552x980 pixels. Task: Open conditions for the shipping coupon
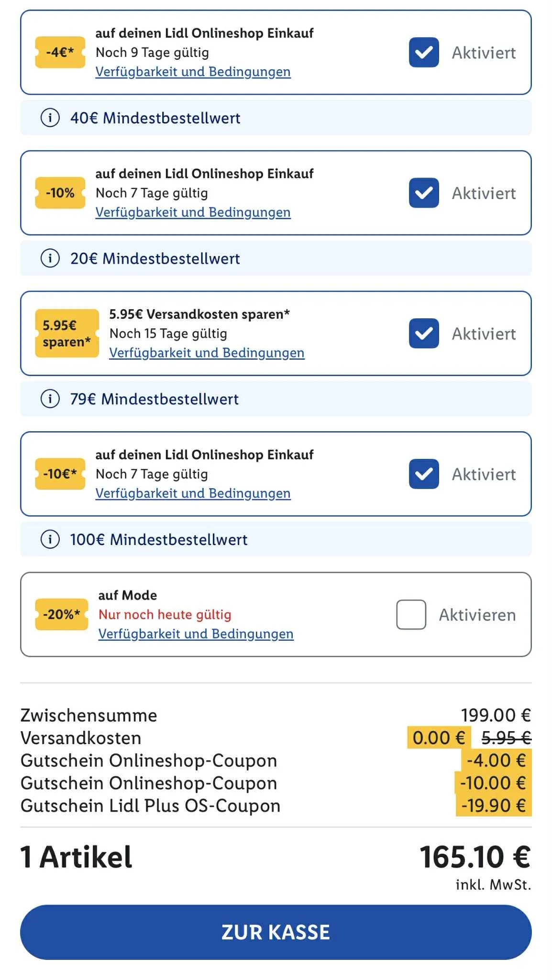pos(207,353)
